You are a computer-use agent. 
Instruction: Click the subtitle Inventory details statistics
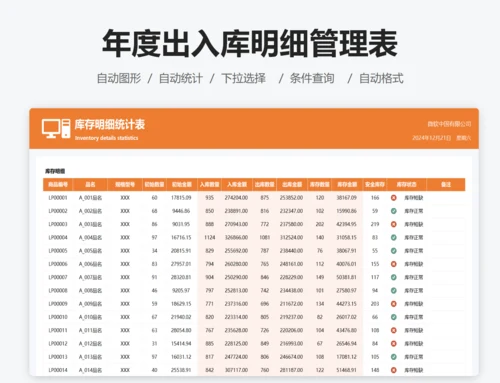coord(106,138)
